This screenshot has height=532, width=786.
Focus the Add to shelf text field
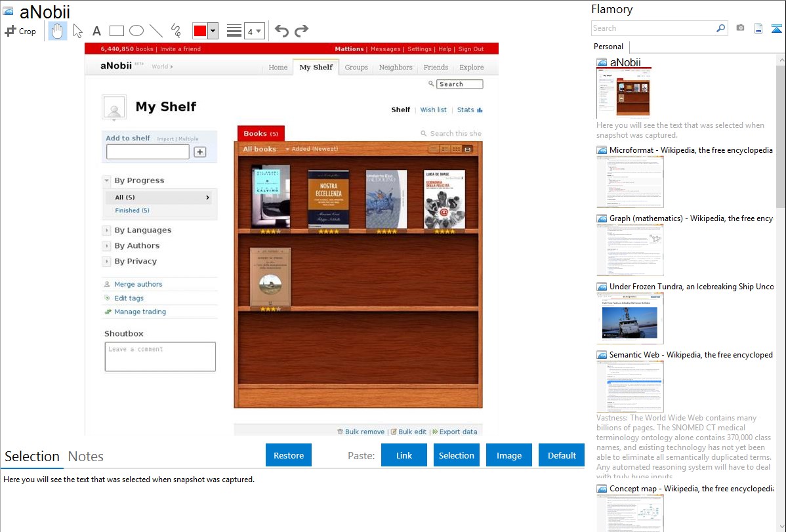148,152
